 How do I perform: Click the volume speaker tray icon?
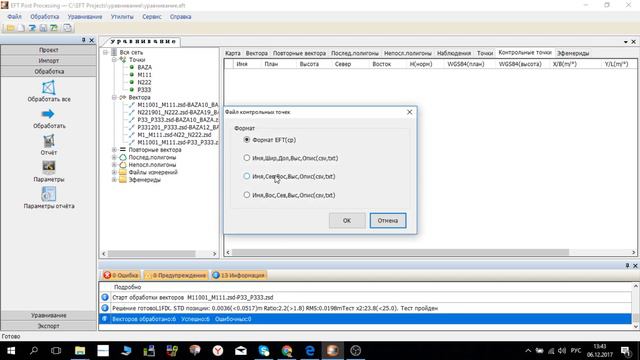(x=562, y=351)
